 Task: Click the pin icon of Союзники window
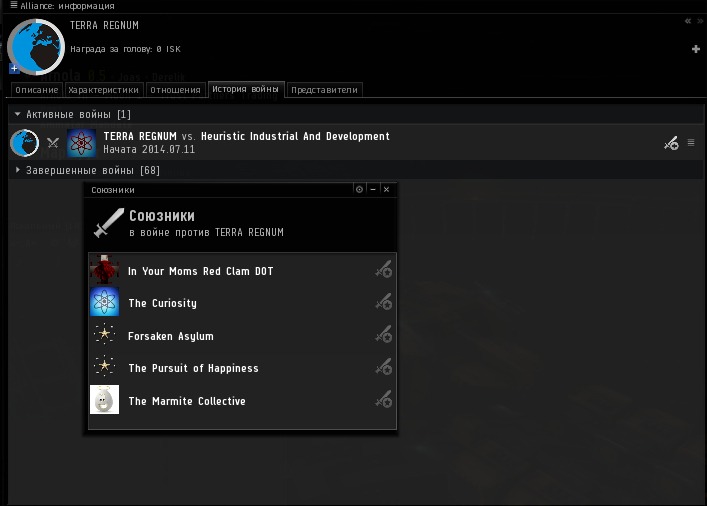tap(359, 189)
